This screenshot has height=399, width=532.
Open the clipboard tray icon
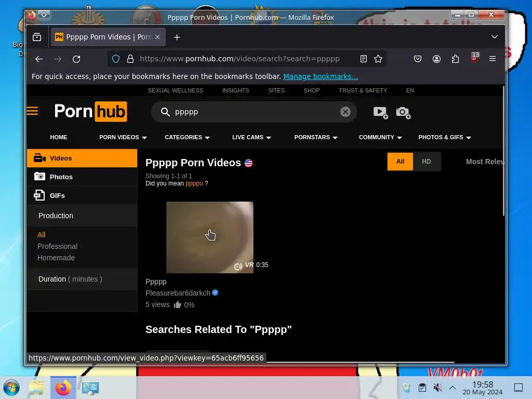click(x=422, y=388)
